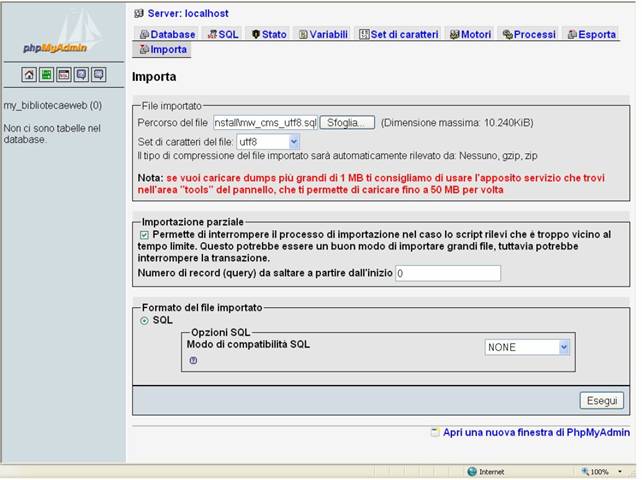Image resolution: width=642 pixels, height=480 pixels.
Task: Select the SQL format radio button
Action: pyautogui.click(x=144, y=321)
